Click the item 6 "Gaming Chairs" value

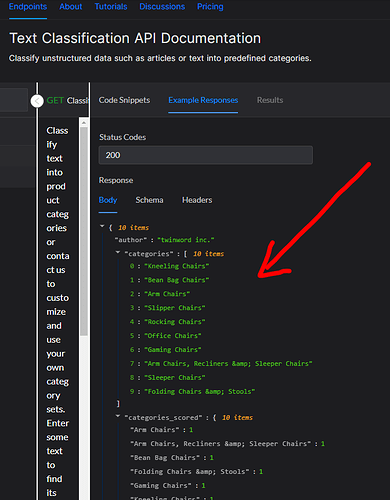pos(173,350)
